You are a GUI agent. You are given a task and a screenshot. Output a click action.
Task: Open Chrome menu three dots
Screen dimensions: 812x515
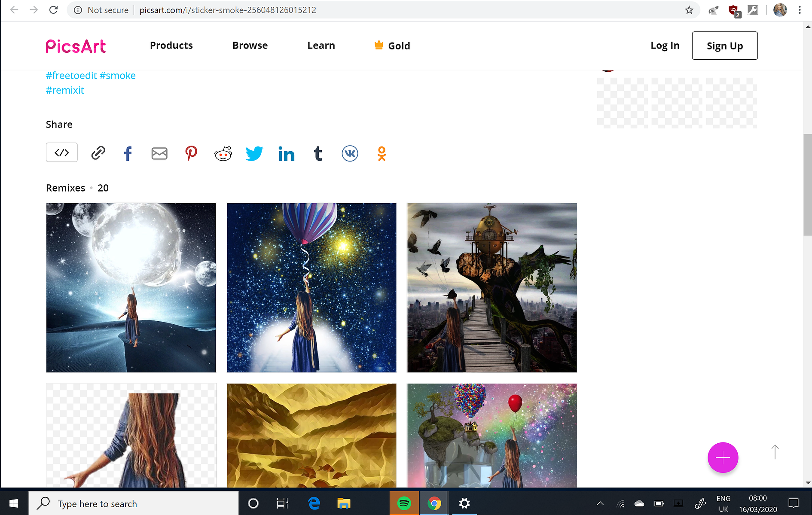[800, 10]
